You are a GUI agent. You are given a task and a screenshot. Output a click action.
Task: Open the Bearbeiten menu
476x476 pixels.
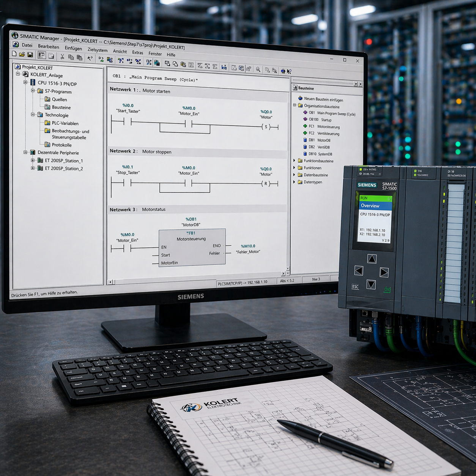coord(49,47)
